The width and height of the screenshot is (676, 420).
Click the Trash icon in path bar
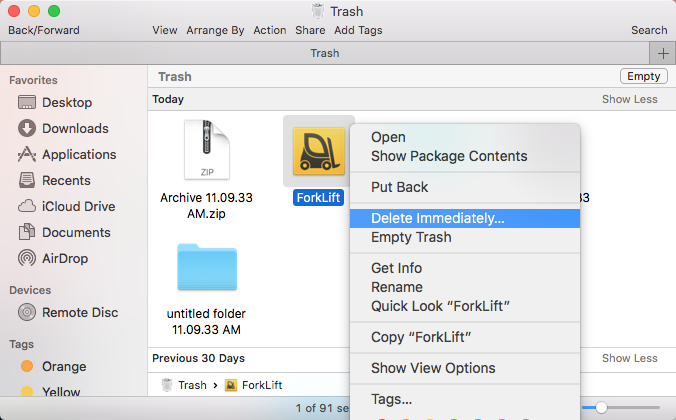pos(167,385)
